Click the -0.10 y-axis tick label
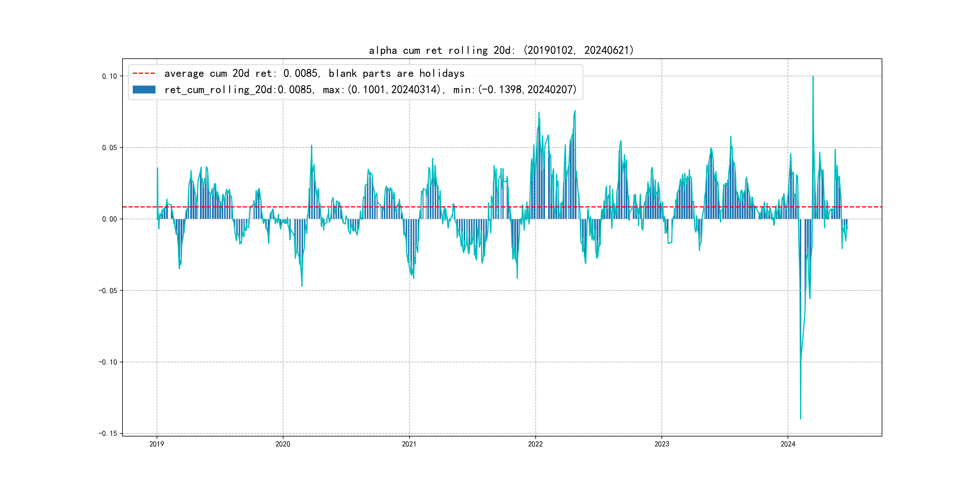The image size is (980, 490). pos(108,362)
